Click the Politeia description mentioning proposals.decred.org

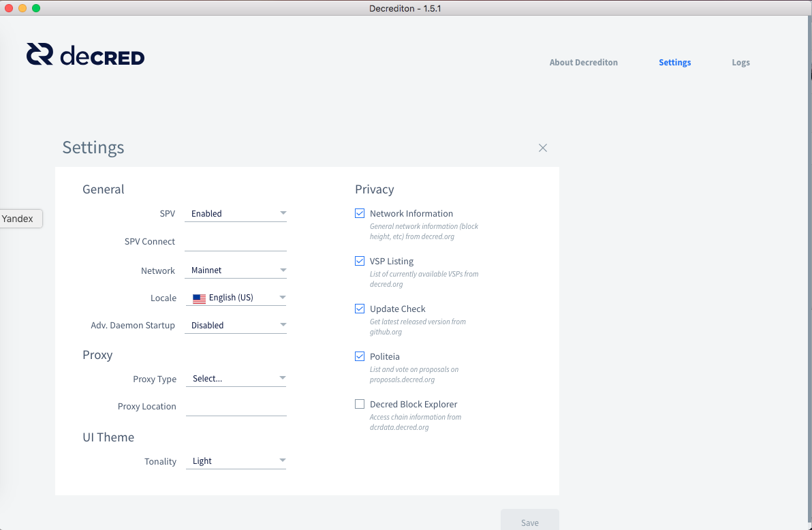click(413, 375)
